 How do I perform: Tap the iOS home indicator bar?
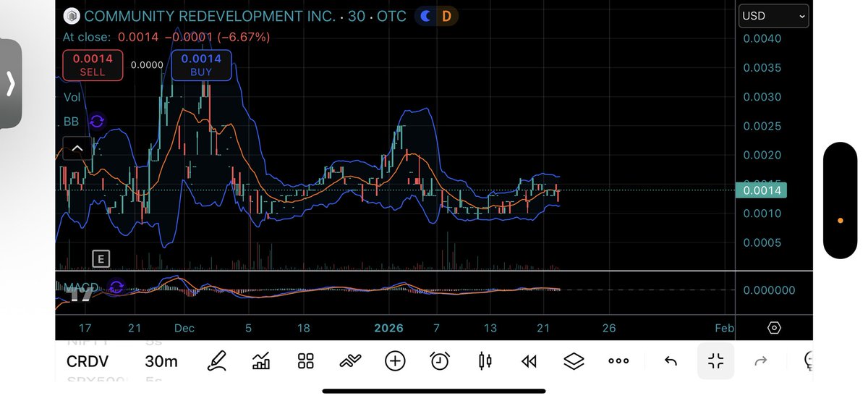point(434,391)
